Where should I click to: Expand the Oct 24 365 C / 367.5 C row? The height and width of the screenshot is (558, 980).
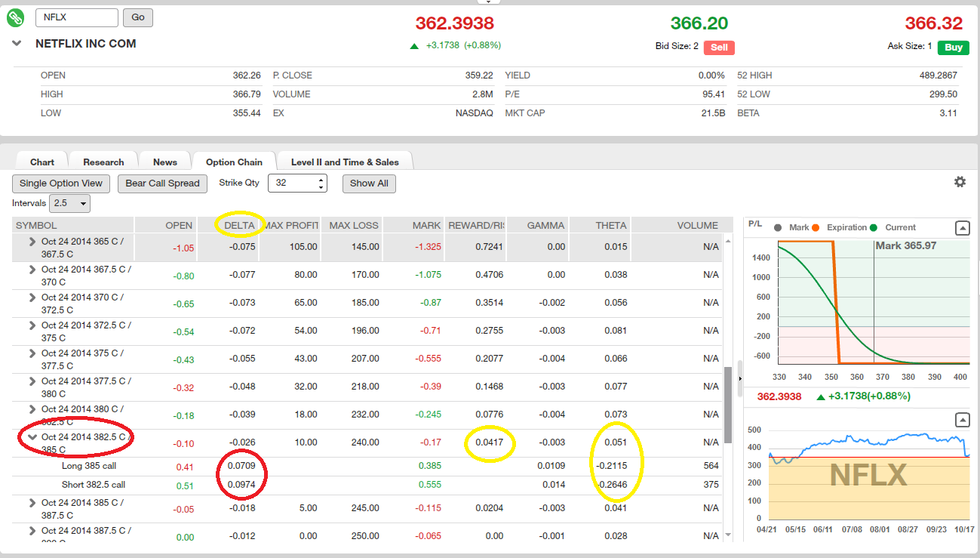(32, 242)
